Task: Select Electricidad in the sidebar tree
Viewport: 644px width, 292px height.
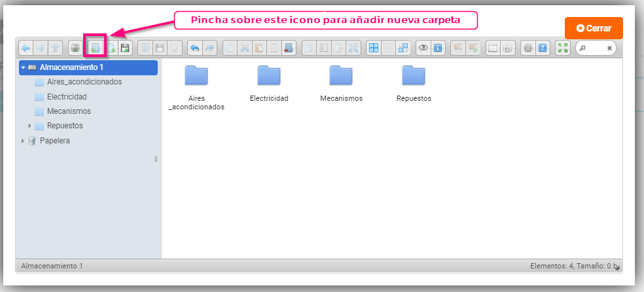Action: 67,97
